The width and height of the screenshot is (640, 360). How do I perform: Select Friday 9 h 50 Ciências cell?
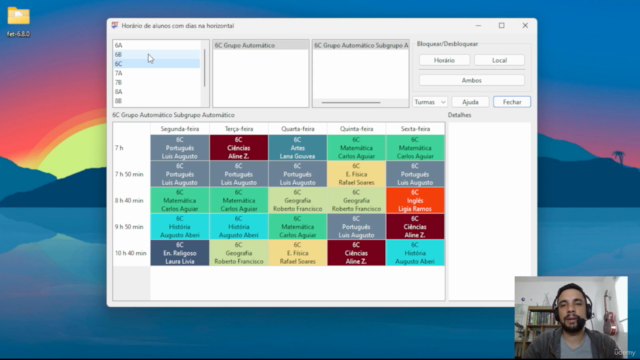click(x=415, y=227)
